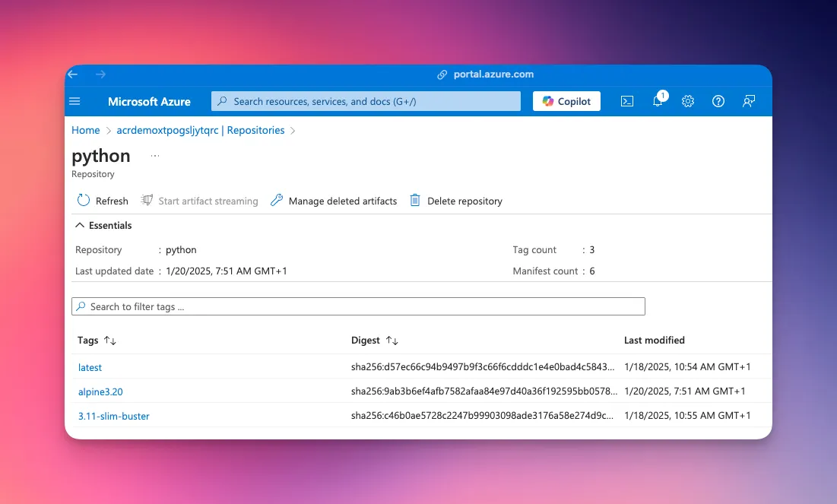Open the alpine3.20 tag
The width and height of the screenshot is (837, 504).
(x=100, y=391)
